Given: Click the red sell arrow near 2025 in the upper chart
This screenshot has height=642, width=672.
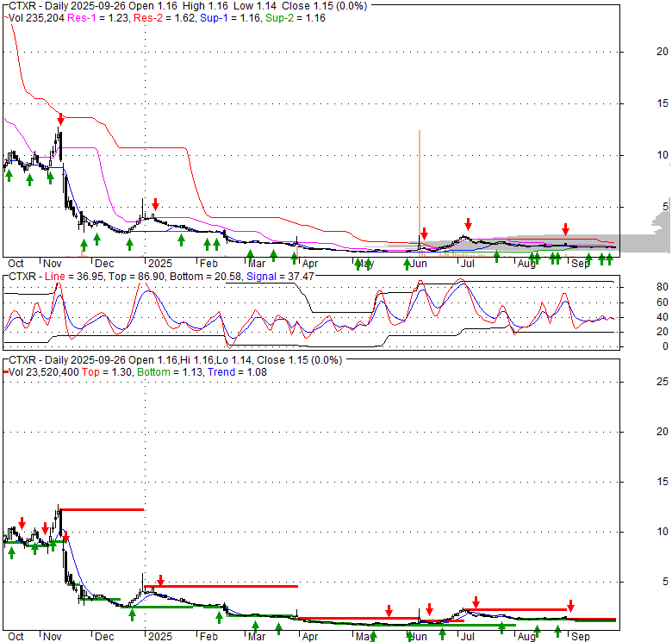Looking at the screenshot, I should point(156,204).
